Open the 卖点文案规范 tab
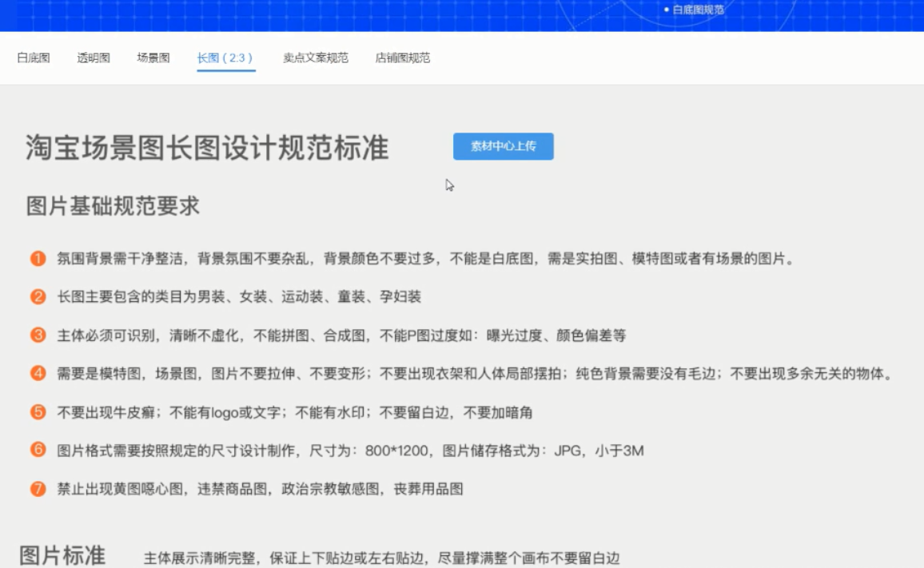 click(x=316, y=58)
